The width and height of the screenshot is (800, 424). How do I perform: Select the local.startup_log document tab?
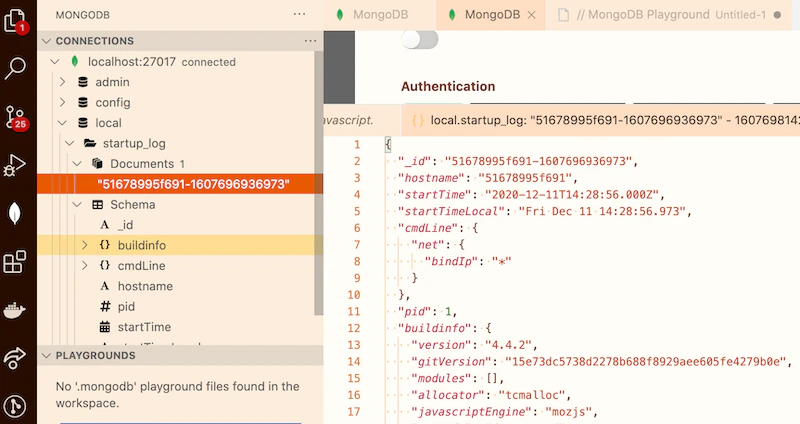pos(601,120)
